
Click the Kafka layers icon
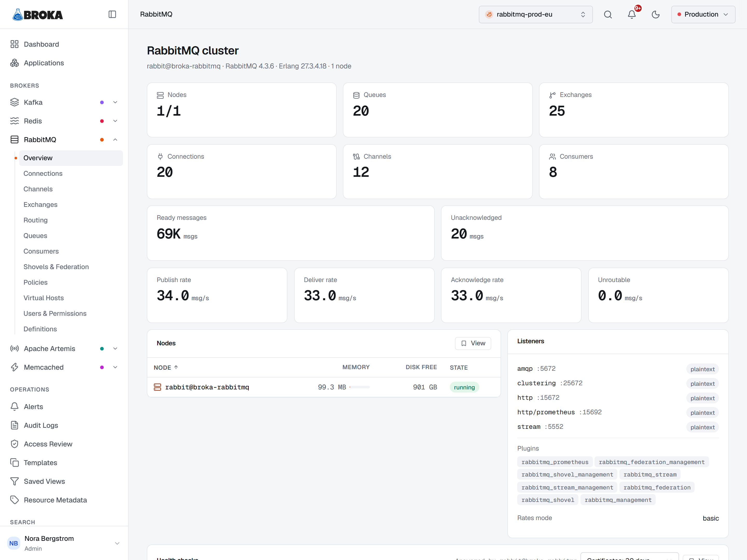tap(14, 102)
